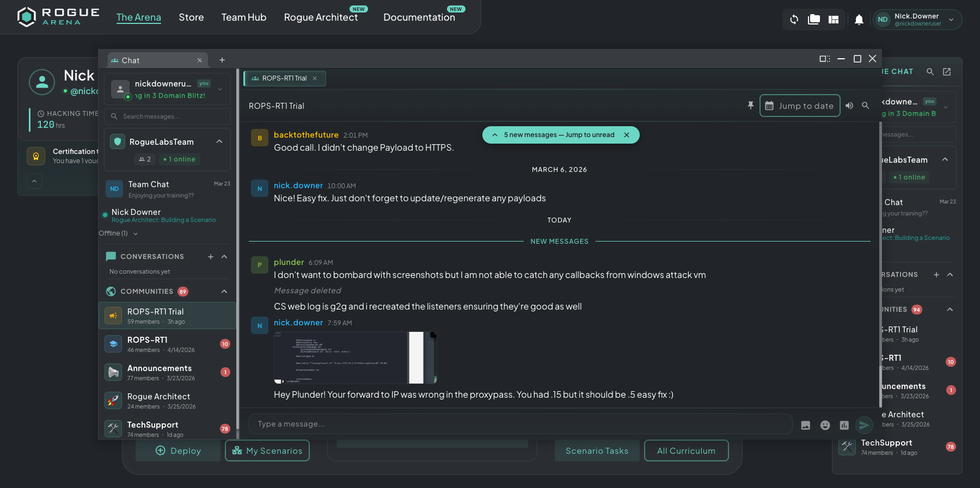Click the refresh sync icon in top bar

794,20
